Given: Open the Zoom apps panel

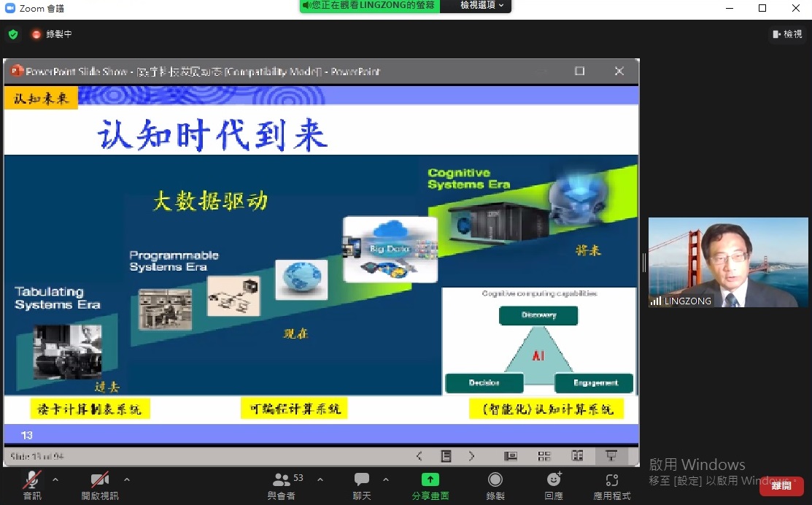Looking at the screenshot, I should tap(612, 480).
